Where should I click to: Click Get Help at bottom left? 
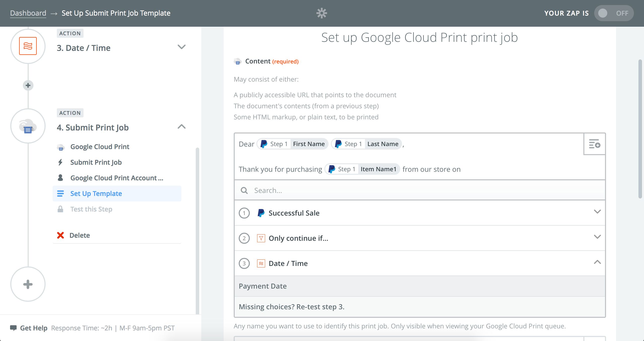pyautogui.click(x=33, y=328)
